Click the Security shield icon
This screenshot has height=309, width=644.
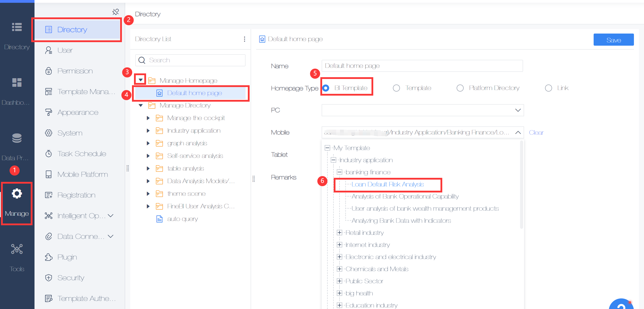click(x=49, y=278)
